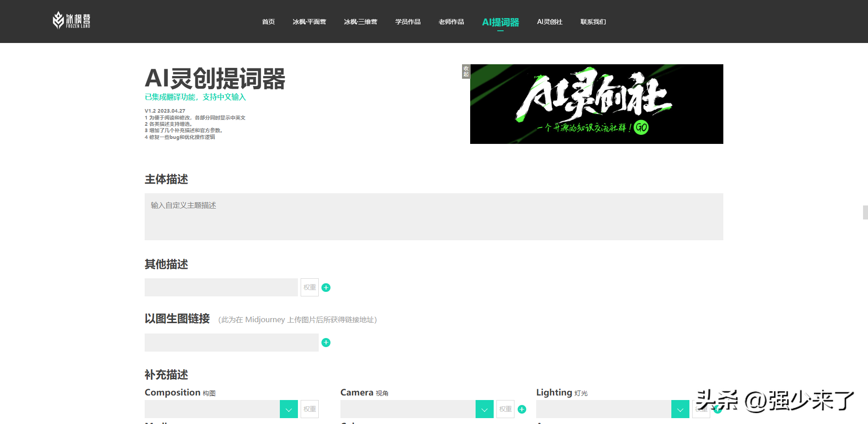Open AI灵创社 navigation item
Image resolution: width=868 pixels, height=424 pixels.
550,22
